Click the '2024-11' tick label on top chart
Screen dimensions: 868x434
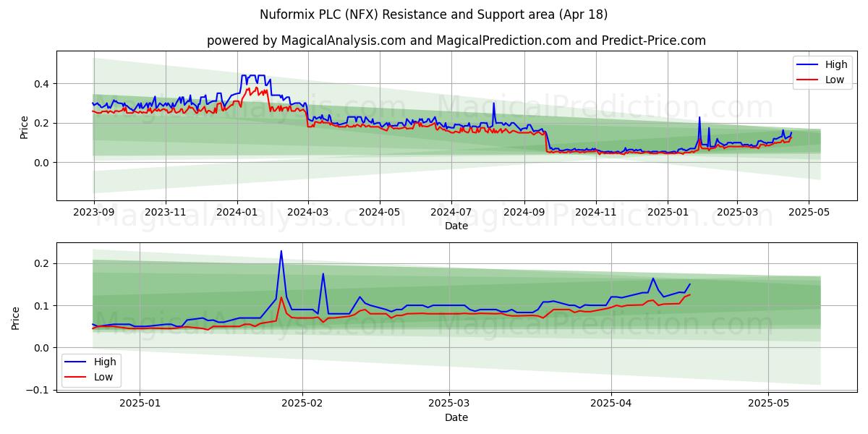tap(596, 213)
